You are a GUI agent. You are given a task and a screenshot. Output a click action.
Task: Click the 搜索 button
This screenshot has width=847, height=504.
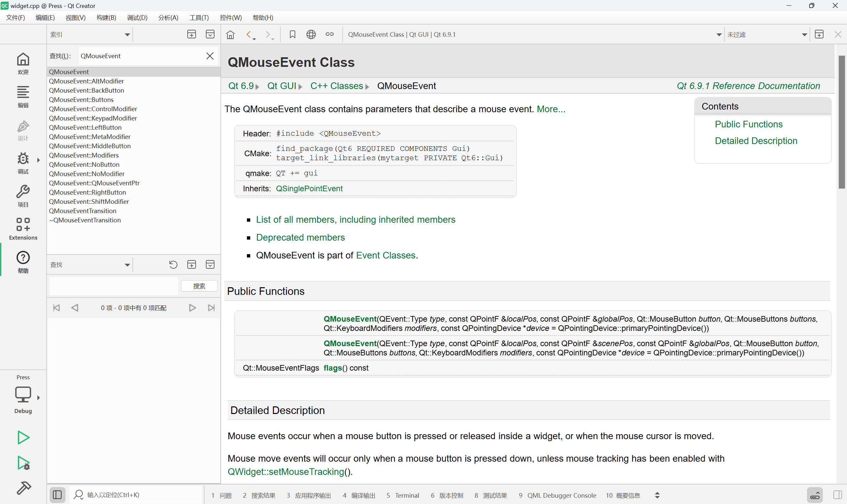[199, 286]
